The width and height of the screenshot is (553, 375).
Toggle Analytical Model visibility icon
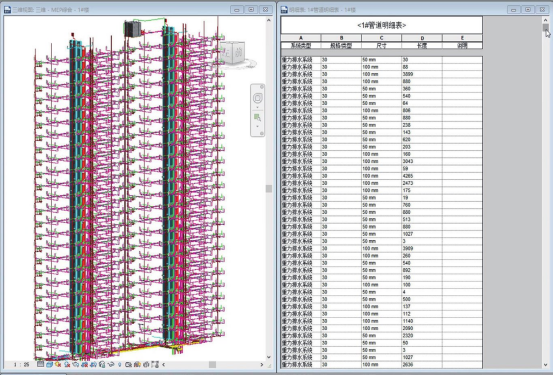coord(137,364)
